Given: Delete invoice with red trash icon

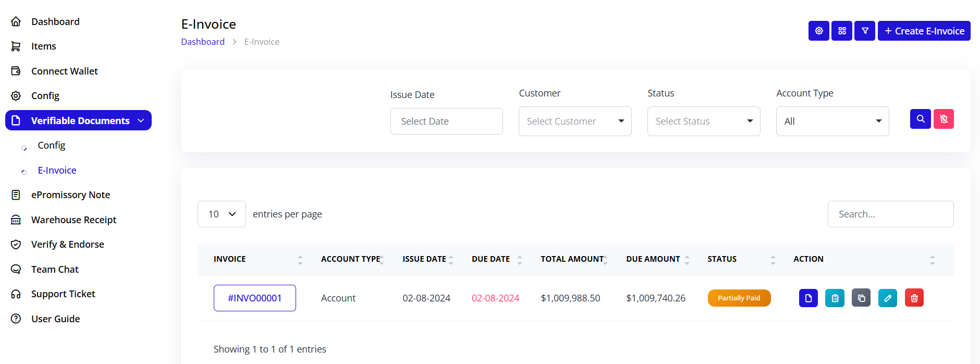Looking at the screenshot, I should (914, 298).
